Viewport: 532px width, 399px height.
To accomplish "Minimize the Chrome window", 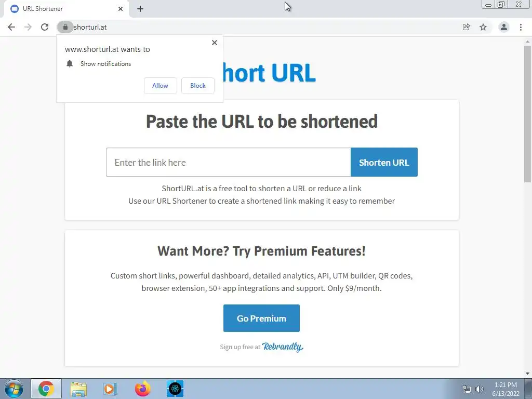I will tap(488, 5).
